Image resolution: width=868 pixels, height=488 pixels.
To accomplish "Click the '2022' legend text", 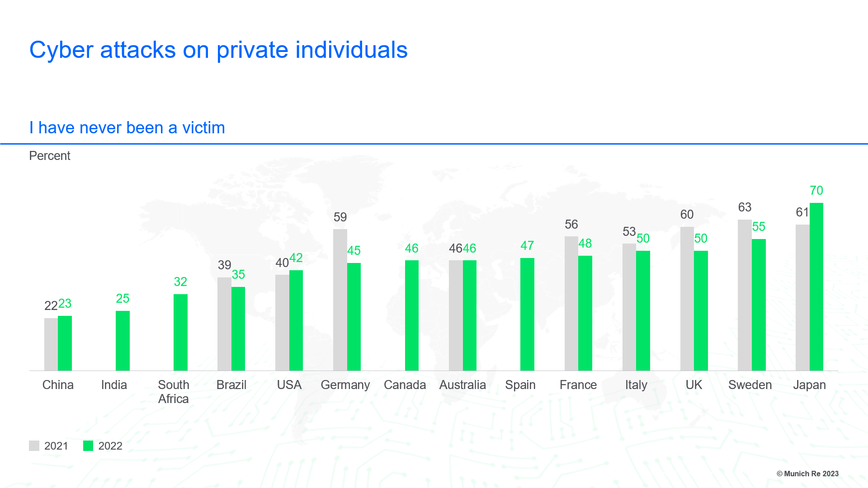I will [110, 446].
